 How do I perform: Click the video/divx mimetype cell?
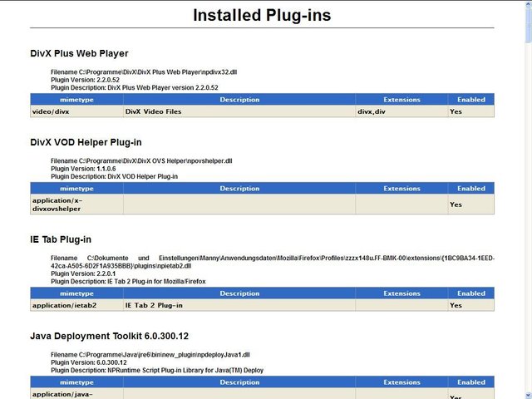[76, 111]
